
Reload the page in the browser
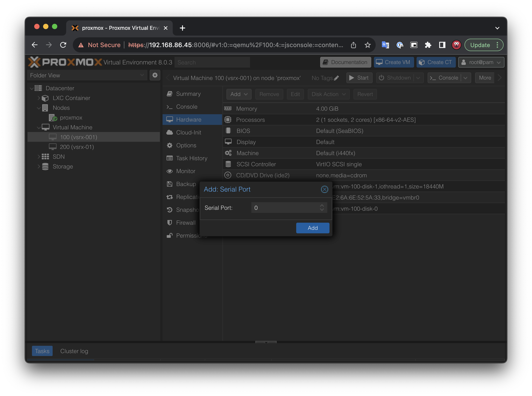tap(63, 45)
